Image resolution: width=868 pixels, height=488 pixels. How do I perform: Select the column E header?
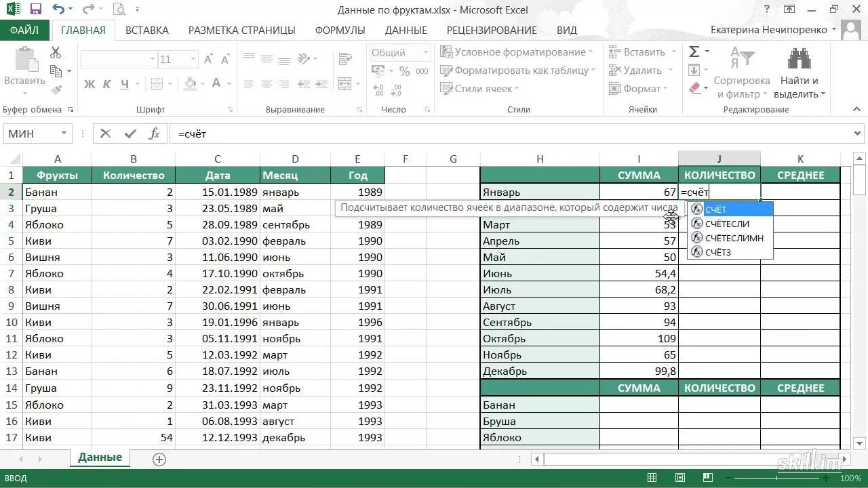pos(357,159)
